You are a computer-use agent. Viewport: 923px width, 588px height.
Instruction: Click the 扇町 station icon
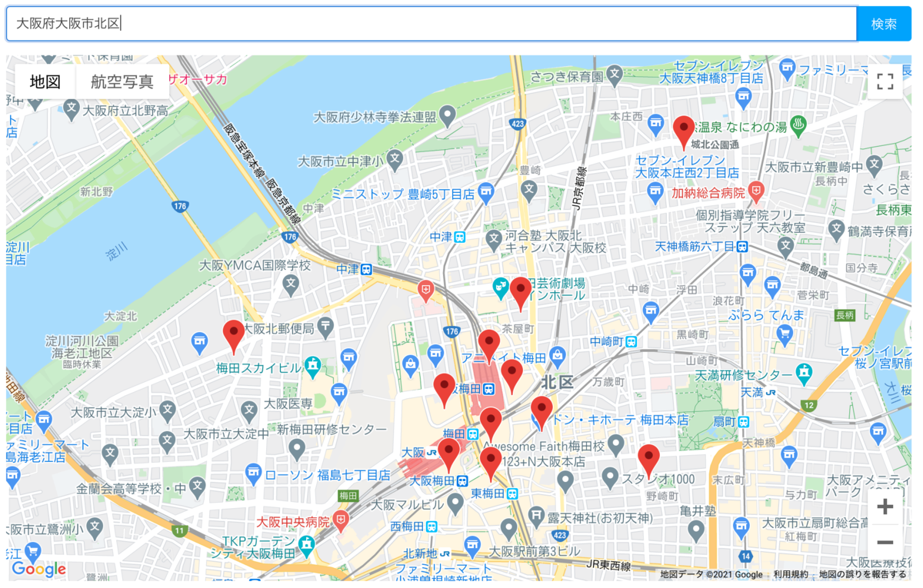point(744,422)
